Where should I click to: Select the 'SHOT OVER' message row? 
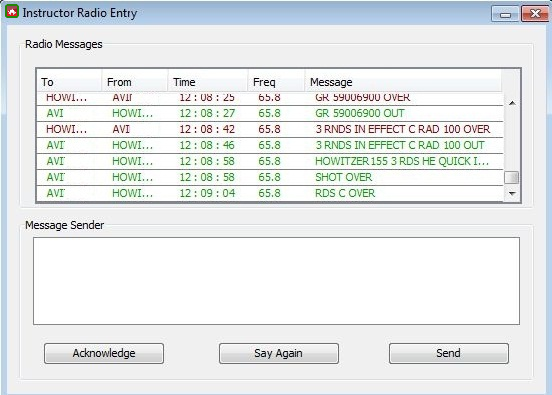coord(270,177)
